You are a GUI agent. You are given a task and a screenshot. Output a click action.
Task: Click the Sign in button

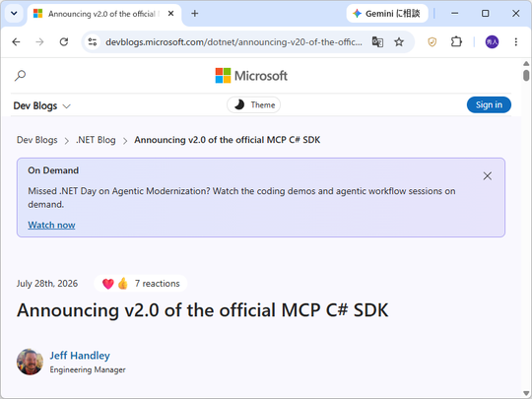489,104
